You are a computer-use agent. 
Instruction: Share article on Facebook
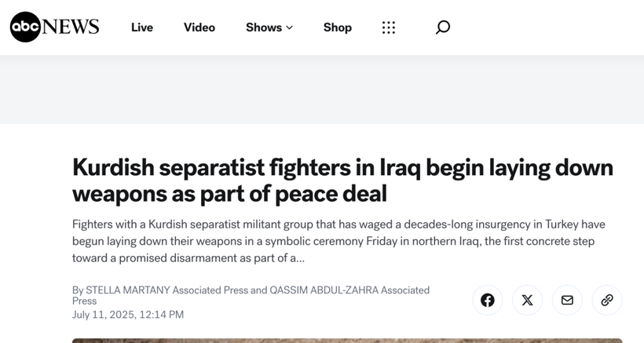pyautogui.click(x=488, y=301)
